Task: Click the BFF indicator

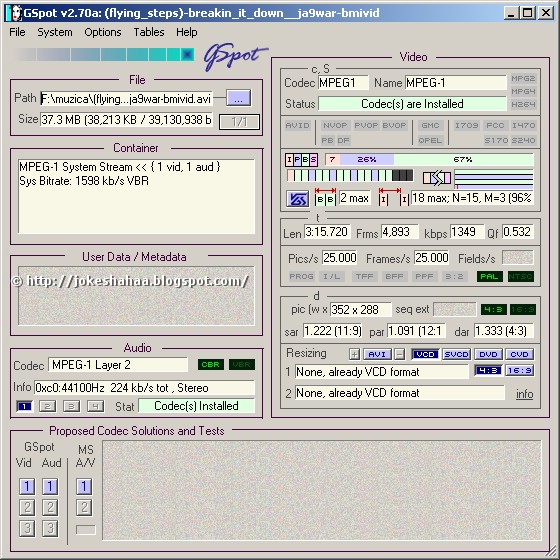Action: pyautogui.click(x=394, y=276)
